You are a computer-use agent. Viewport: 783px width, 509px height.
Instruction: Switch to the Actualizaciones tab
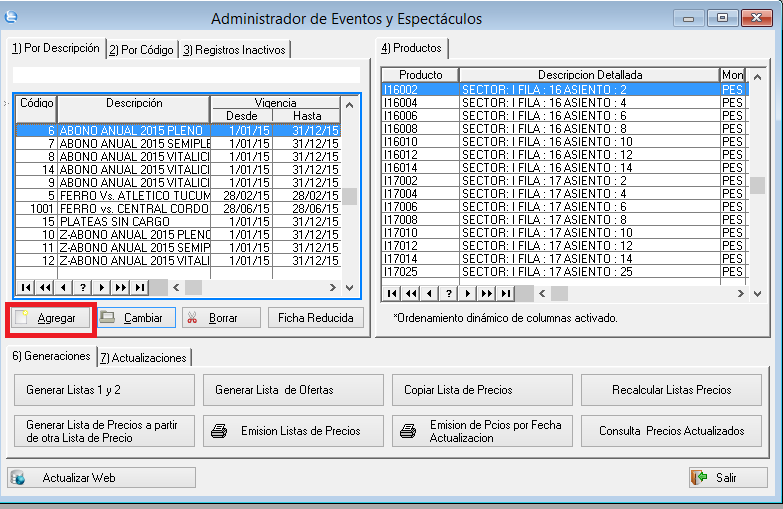pyautogui.click(x=143, y=357)
